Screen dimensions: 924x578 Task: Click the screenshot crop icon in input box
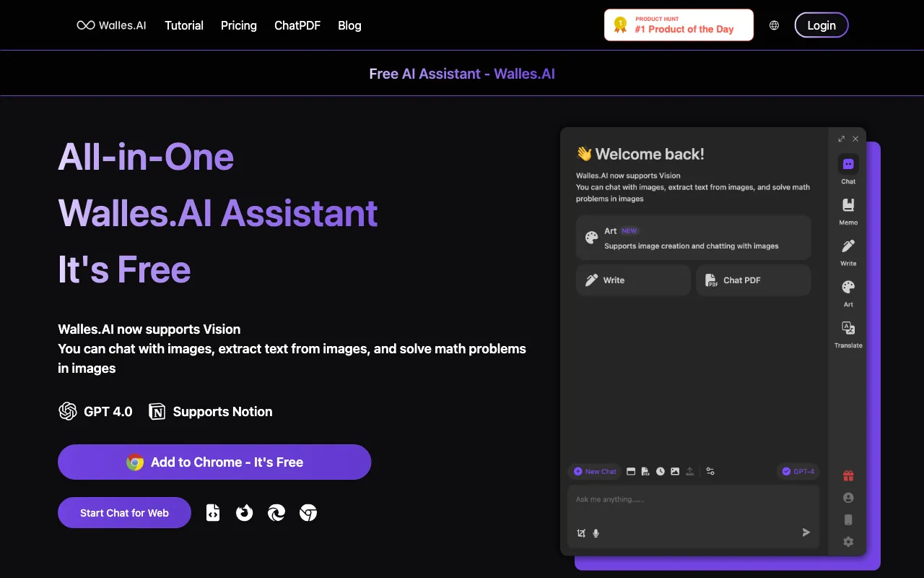(581, 533)
